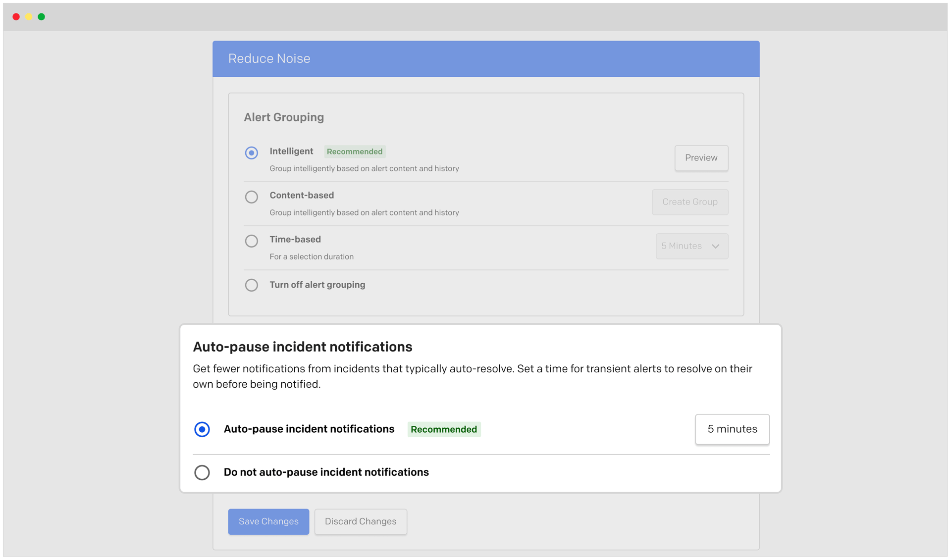Image resolution: width=951 pixels, height=560 pixels.
Task: Select the Intelligent alert grouping option
Action: [252, 153]
